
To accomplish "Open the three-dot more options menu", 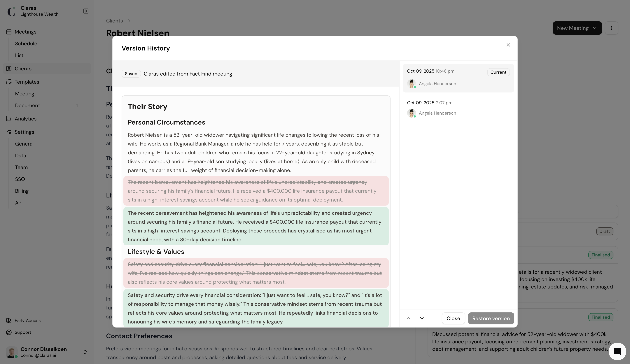I will click(x=611, y=28).
